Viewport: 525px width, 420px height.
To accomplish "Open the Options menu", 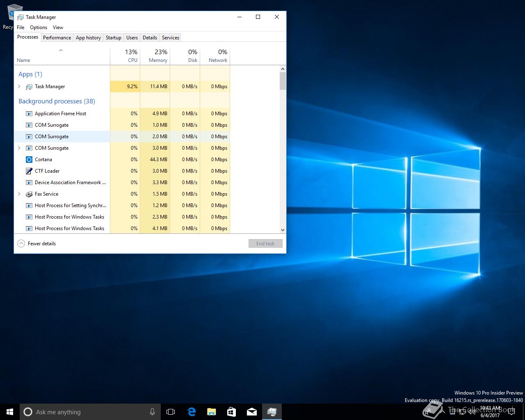I will [x=39, y=27].
